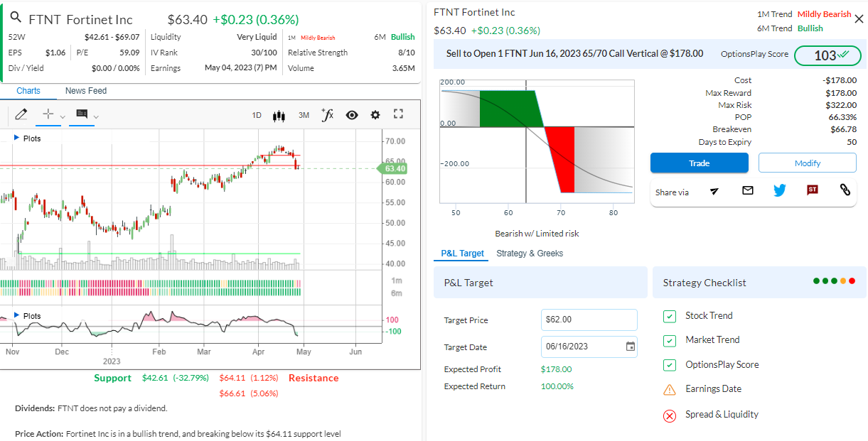Click the Earnings Date warning triangle icon
The image size is (868, 441).
[x=670, y=389]
